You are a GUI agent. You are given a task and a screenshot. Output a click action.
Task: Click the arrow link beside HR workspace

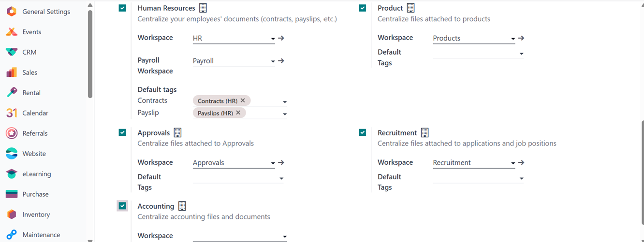[x=281, y=38]
